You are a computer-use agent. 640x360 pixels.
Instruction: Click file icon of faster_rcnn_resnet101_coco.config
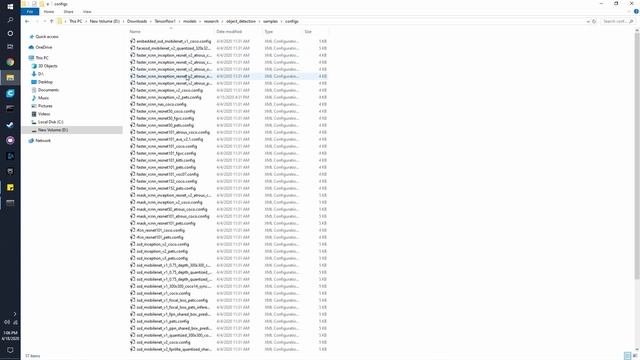(132, 146)
